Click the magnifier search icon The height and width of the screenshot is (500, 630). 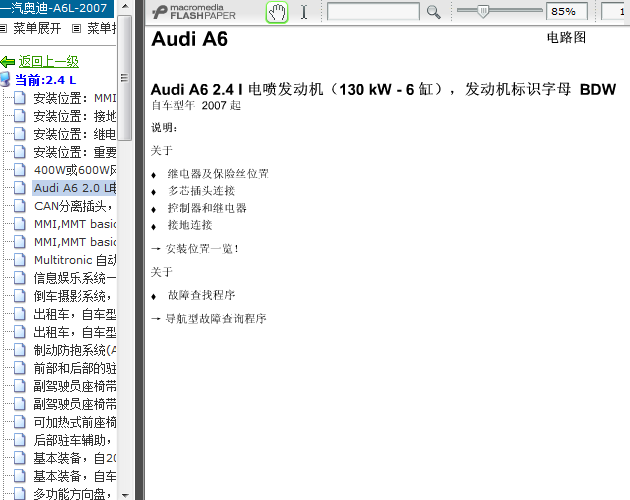click(x=434, y=12)
